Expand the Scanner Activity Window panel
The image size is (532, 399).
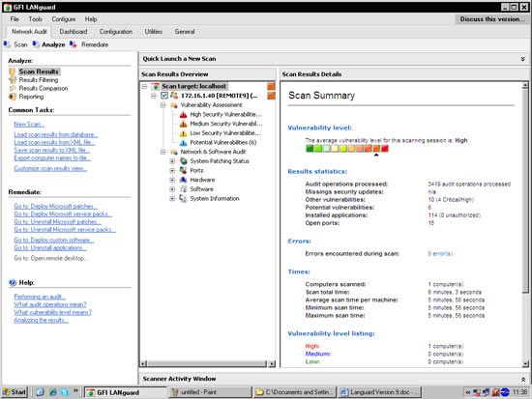click(523, 379)
